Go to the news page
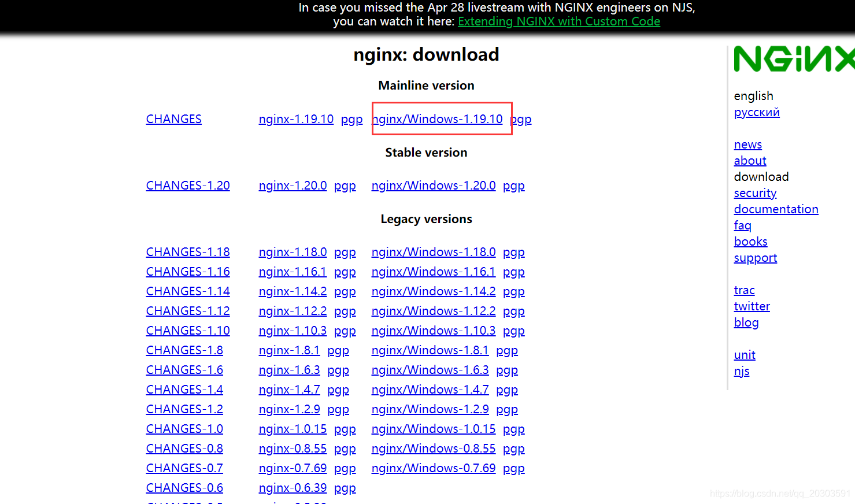This screenshot has width=855, height=504. (748, 144)
